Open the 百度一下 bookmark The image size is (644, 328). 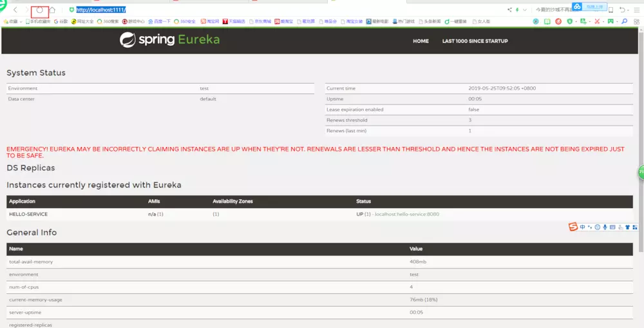[159, 21]
